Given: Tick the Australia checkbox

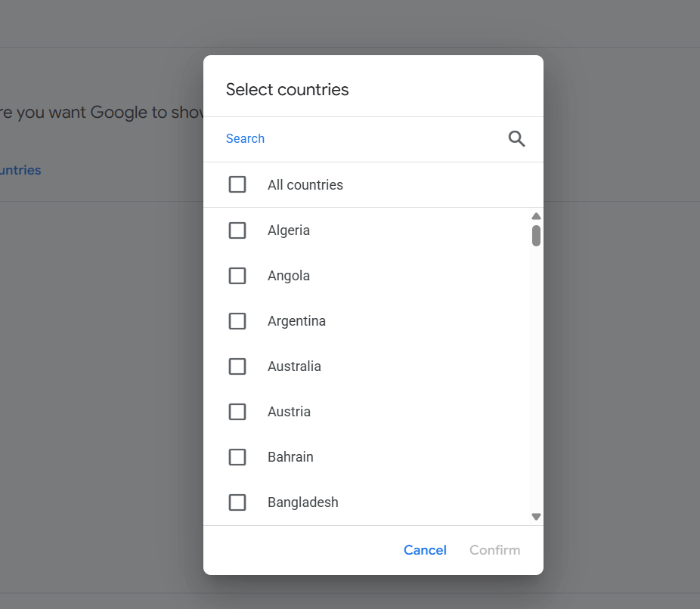Looking at the screenshot, I should 237,366.
